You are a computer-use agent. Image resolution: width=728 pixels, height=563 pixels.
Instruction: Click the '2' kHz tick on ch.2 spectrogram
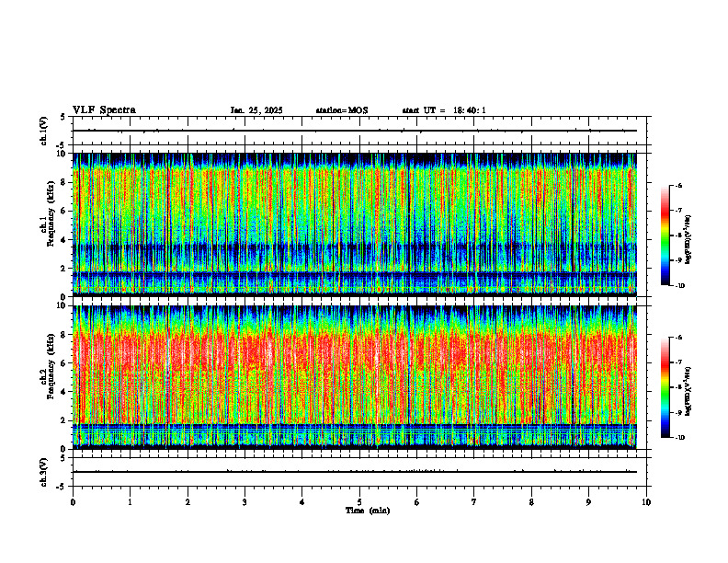pos(64,420)
